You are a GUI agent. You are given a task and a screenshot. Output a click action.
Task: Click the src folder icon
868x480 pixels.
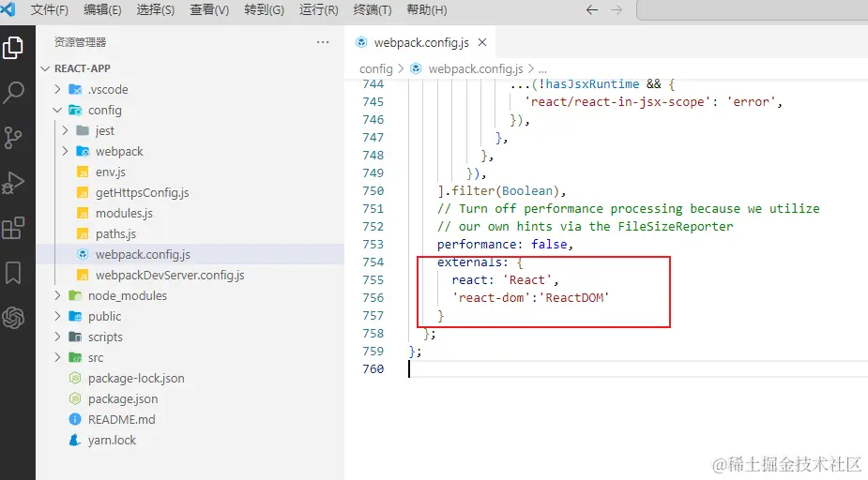tap(75, 358)
